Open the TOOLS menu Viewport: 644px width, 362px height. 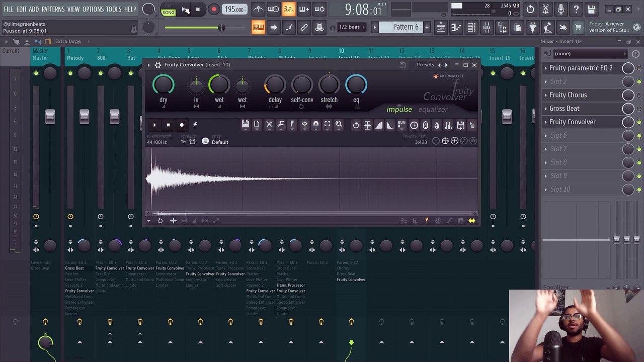pos(114,9)
